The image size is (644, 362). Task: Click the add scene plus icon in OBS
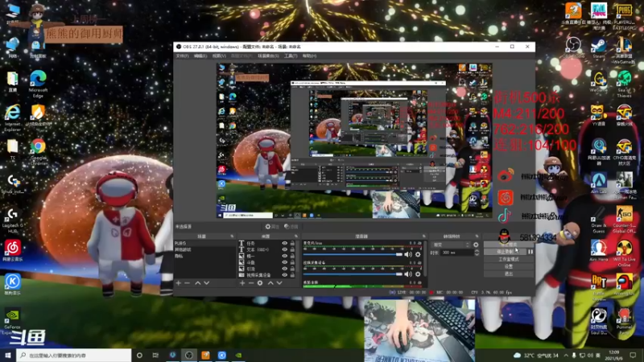click(x=178, y=283)
